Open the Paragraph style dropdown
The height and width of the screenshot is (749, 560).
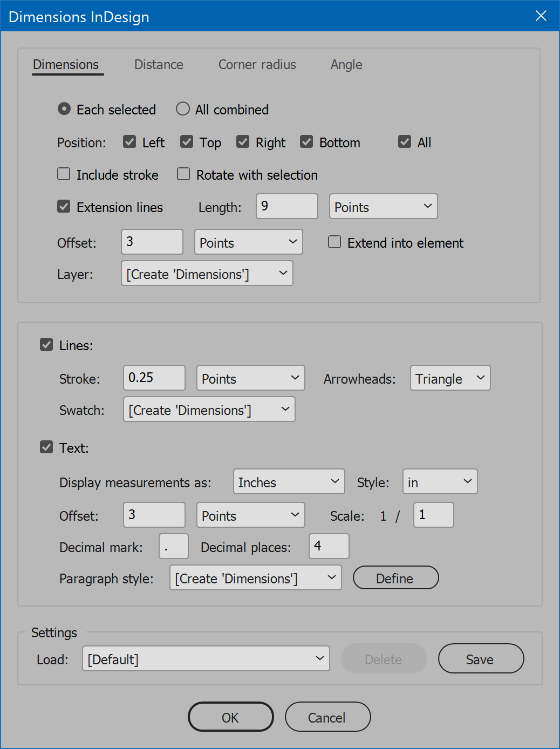[x=256, y=577]
